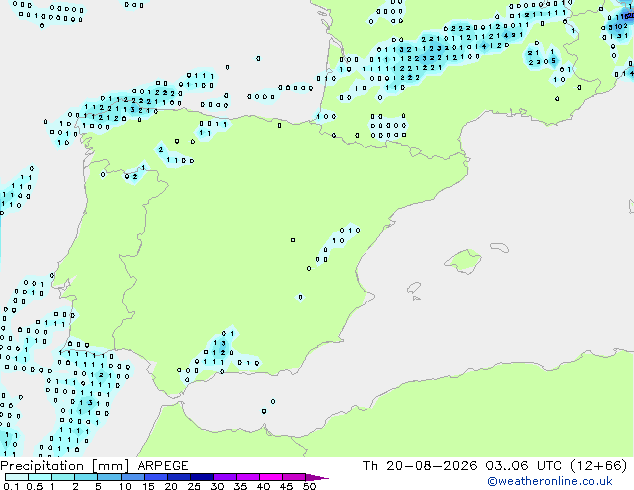Click the '03..06 UTC' time range text
Screen dimensions: 634x490
(x=524, y=466)
